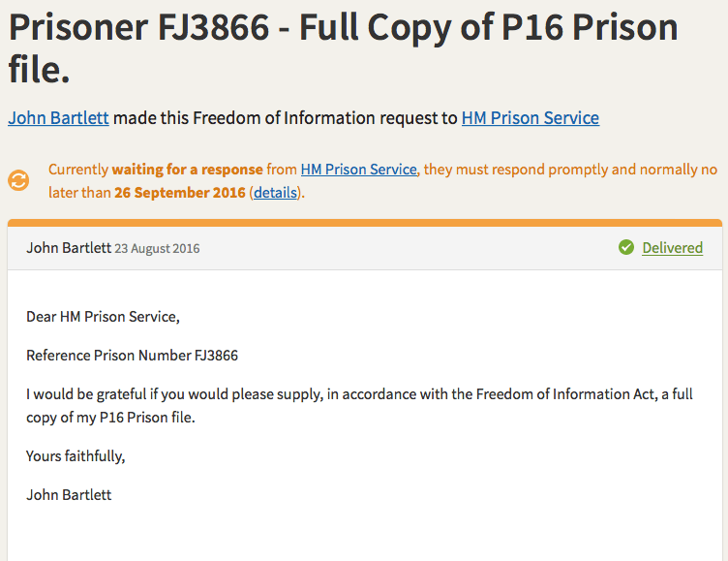Open John Bartlett's profile link below title
Screen dimensions: 728x561
pos(58,118)
